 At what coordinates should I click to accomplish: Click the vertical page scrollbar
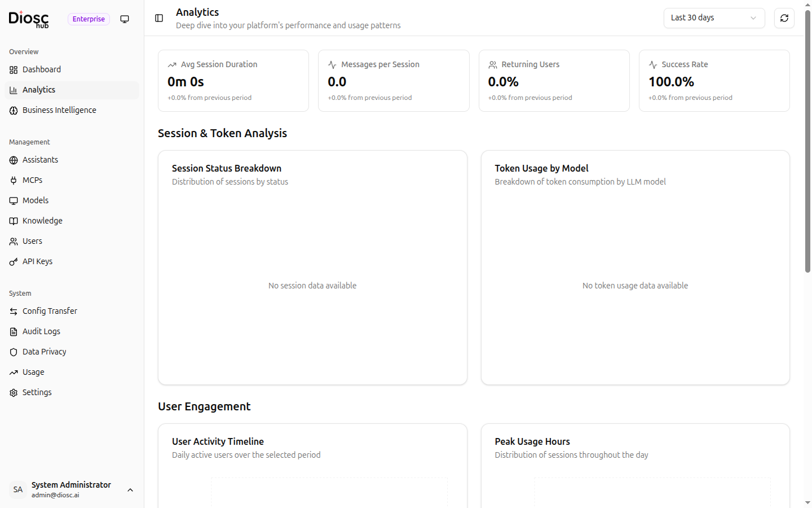click(807, 141)
